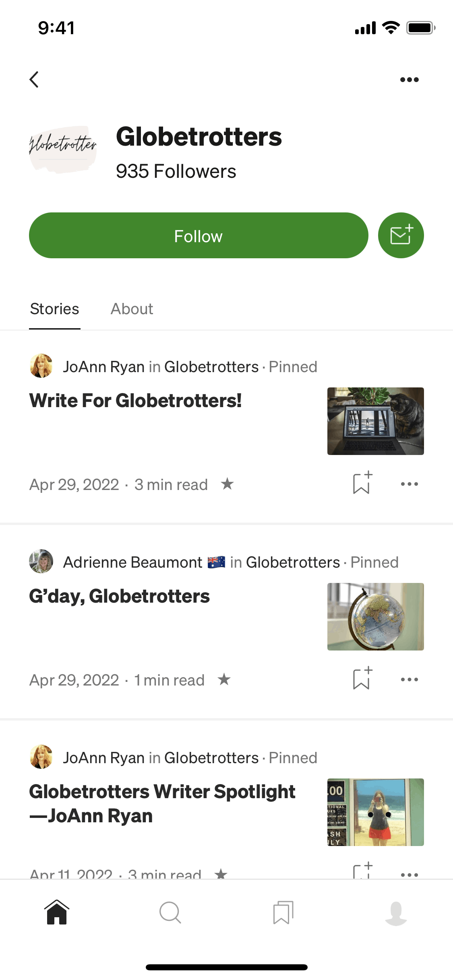Tap Adrienne Beaumont's avatar
The image size is (453, 980).
[x=41, y=561]
